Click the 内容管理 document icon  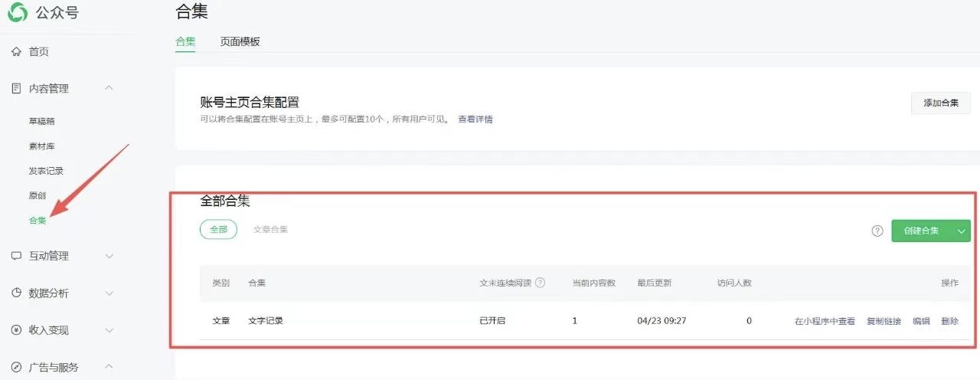[x=16, y=89]
